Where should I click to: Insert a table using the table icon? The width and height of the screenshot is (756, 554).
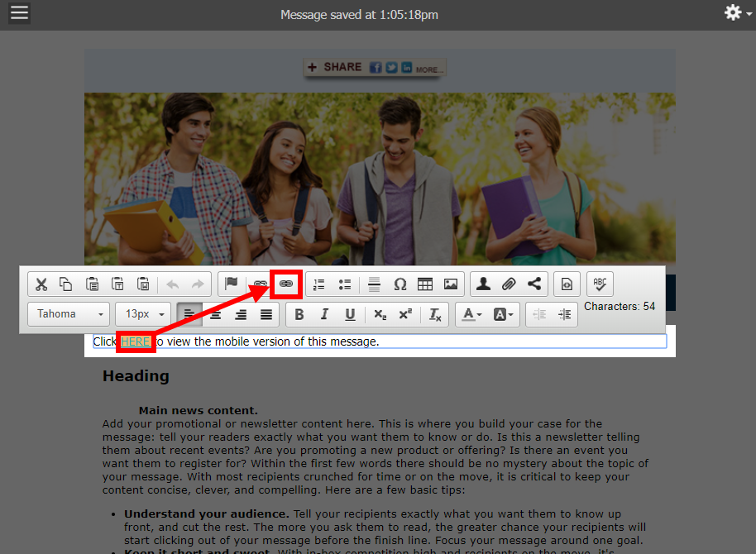click(425, 284)
